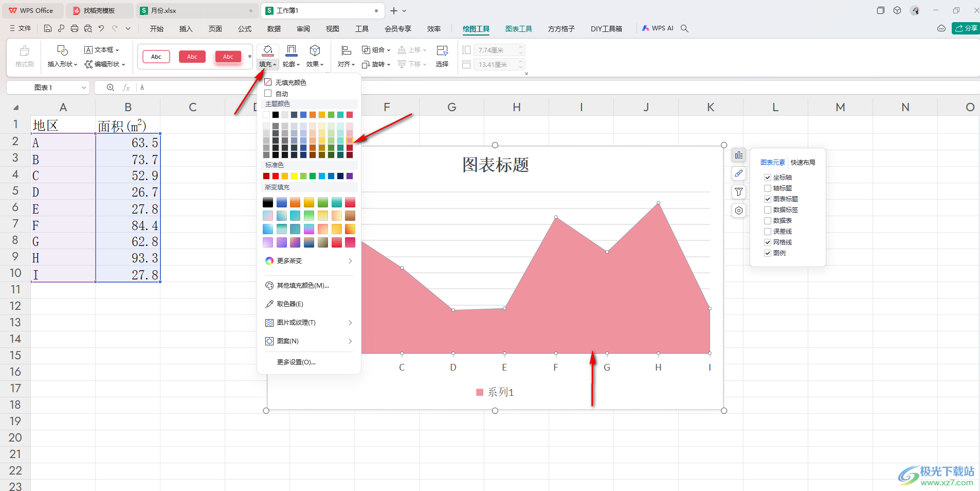Click the shape Fill (填充) paint bucket icon

(268, 50)
